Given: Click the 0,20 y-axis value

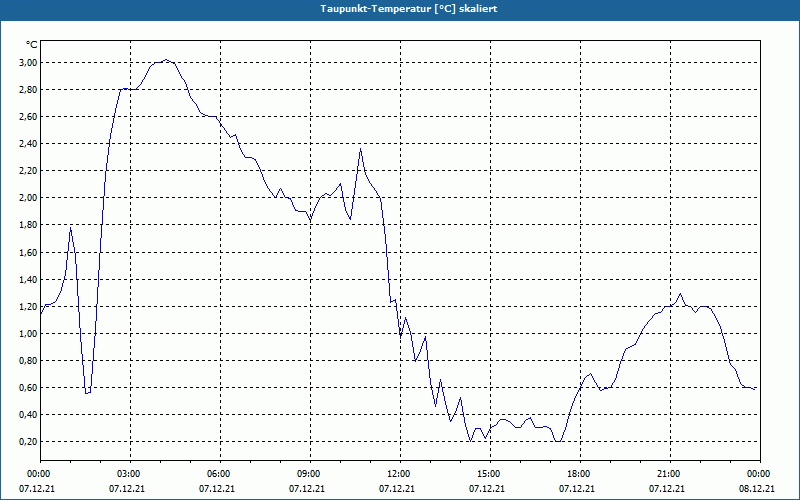Looking at the screenshot, I should click(x=28, y=442).
